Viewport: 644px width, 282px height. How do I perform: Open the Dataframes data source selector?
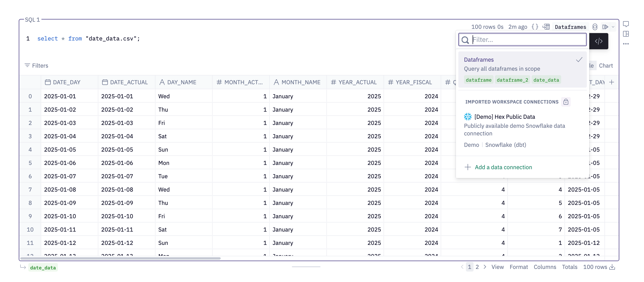(x=570, y=27)
